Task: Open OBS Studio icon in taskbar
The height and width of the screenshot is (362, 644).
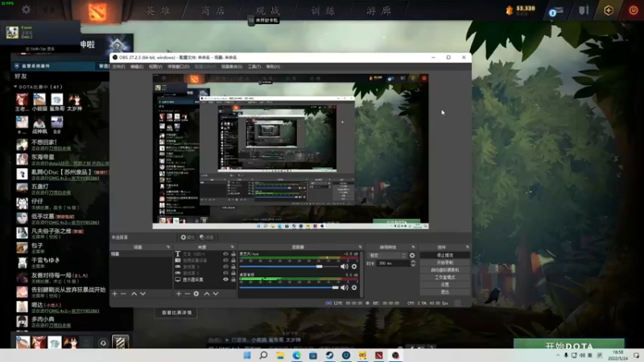Action: pos(395,356)
